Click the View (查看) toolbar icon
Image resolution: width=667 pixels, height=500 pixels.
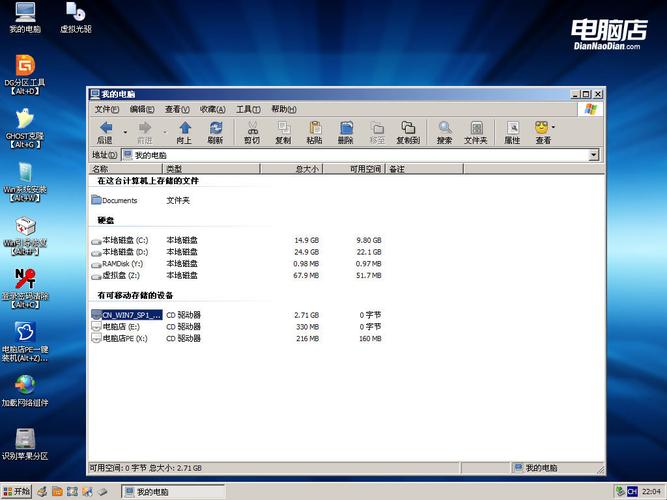(542, 132)
